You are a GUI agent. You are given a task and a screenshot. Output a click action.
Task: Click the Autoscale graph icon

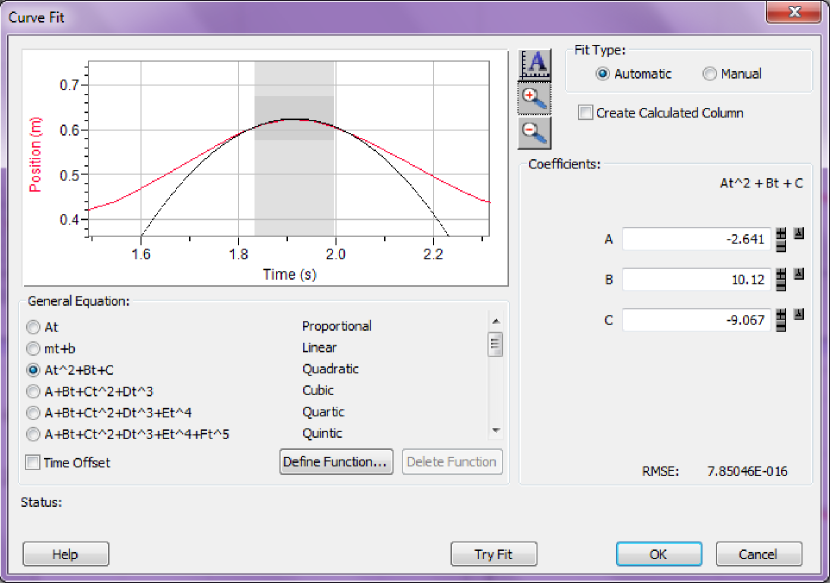click(x=535, y=64)
